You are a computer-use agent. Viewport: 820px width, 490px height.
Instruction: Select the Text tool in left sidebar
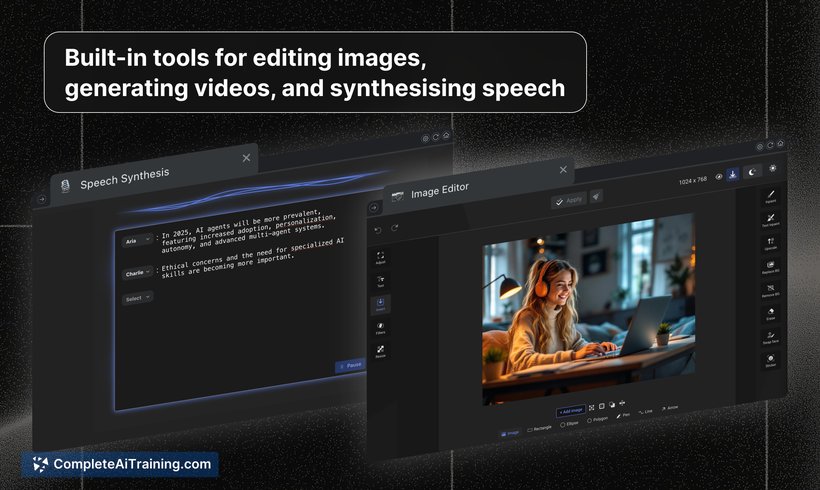tap(381, 281)
